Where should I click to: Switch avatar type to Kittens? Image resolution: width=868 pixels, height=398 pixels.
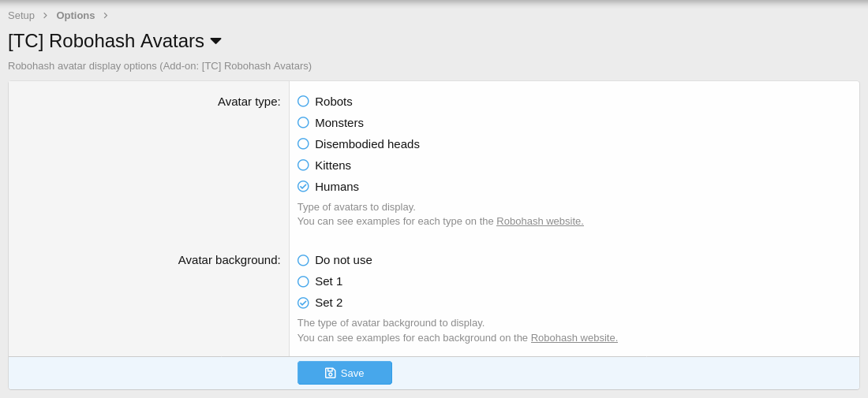(x=303, y=166)
